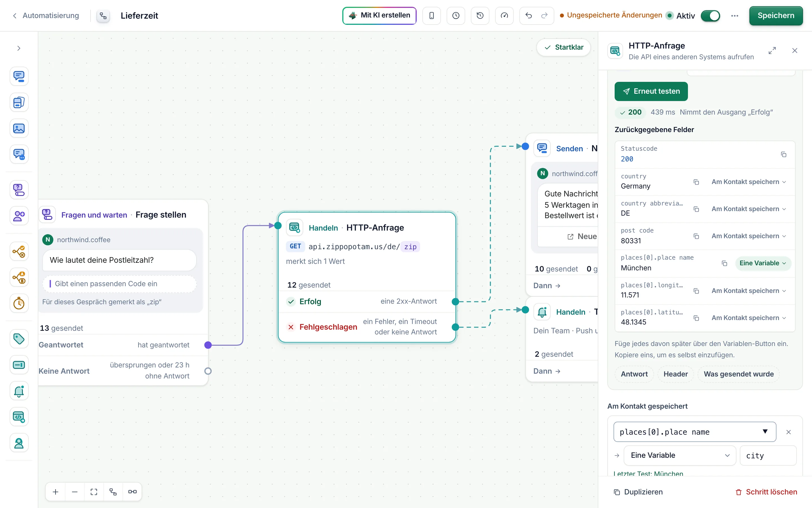Click the Speichern button

click(776, 16)
